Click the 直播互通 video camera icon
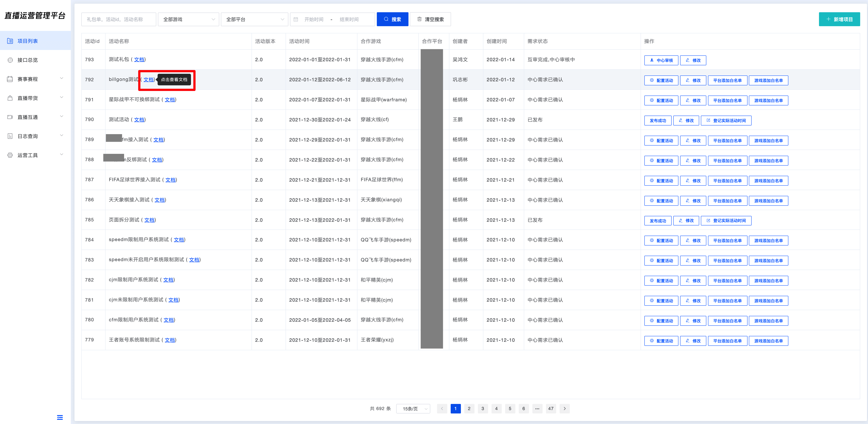Image resolution: width=868 pixels, height=424 pixels. [x=10, y=117]
